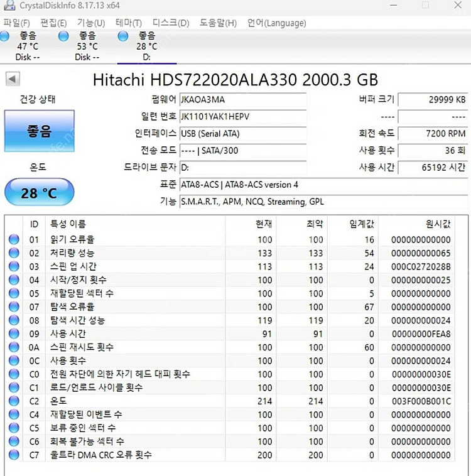
Task: Click the CrystalDiskInfo app icon in title bar
Action: [9, 6]
